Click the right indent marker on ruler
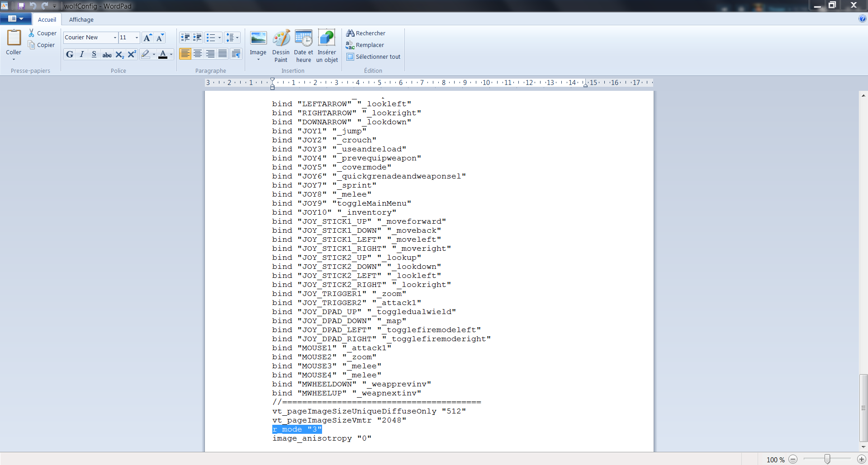Screen dimensions: 868x465 585,85
